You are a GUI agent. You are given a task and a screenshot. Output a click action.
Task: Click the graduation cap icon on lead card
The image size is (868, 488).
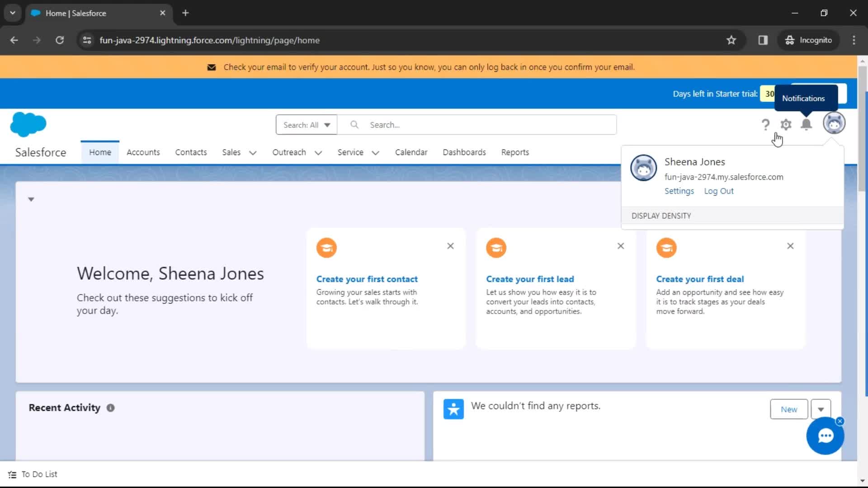(x=496, y=248)
